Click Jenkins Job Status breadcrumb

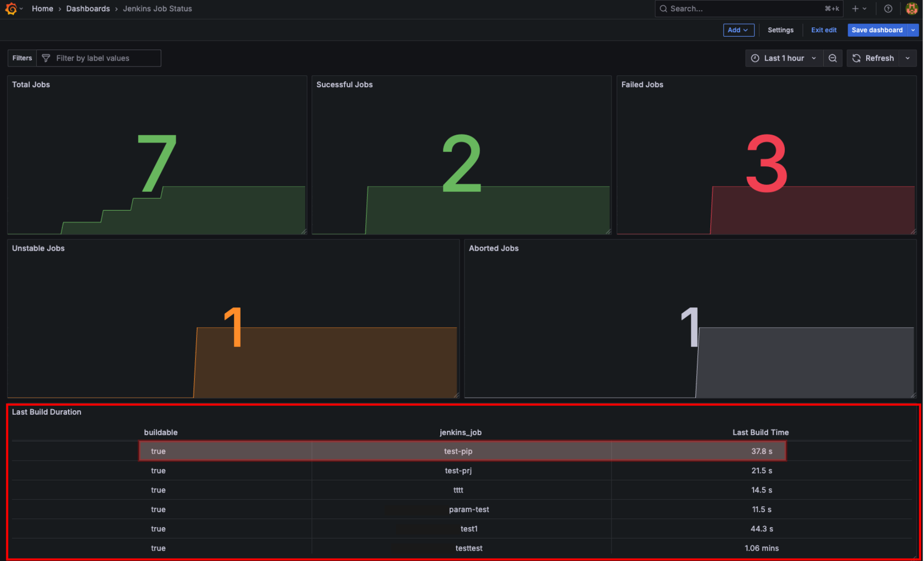(x=157, y=8)
